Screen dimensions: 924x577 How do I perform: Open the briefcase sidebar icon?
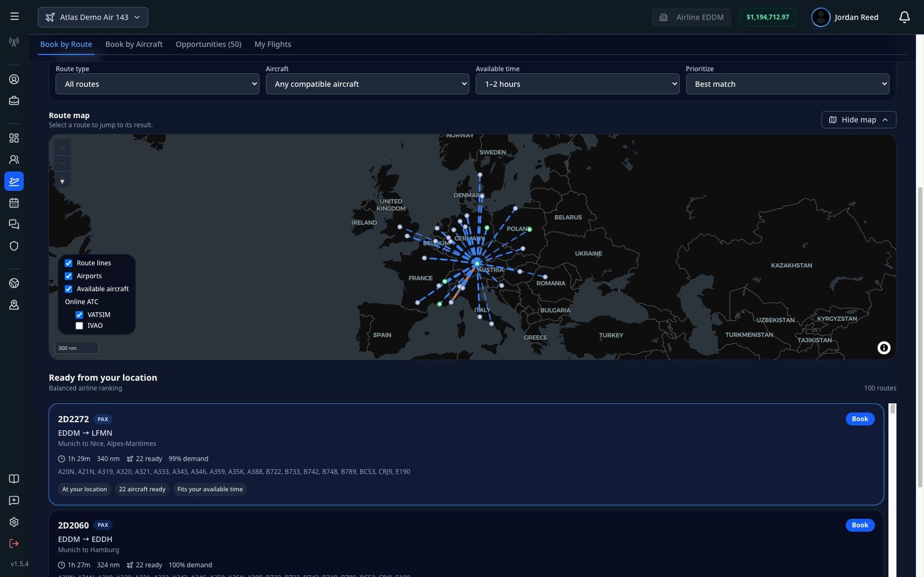click(x=14, y=101)
